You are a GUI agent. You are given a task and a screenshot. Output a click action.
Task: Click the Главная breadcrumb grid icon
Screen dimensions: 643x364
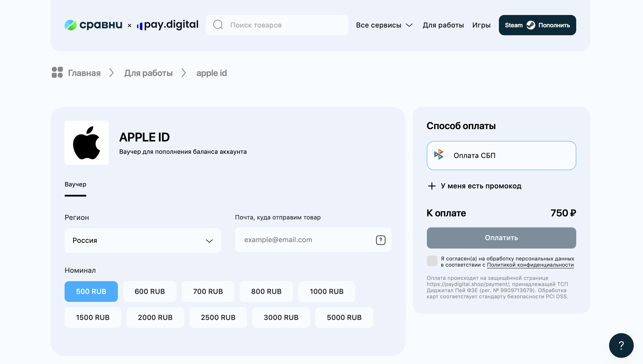[x=57, y=72]
